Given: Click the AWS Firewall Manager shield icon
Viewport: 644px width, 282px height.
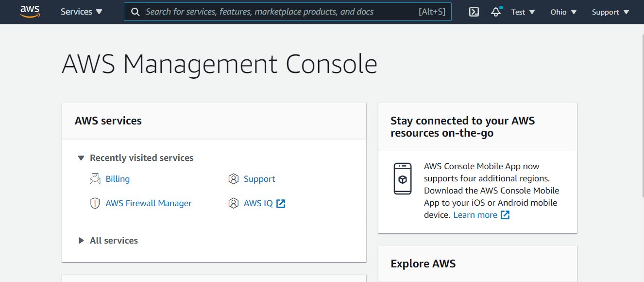Looking at the screenshot, I should (x=95, y=203).
